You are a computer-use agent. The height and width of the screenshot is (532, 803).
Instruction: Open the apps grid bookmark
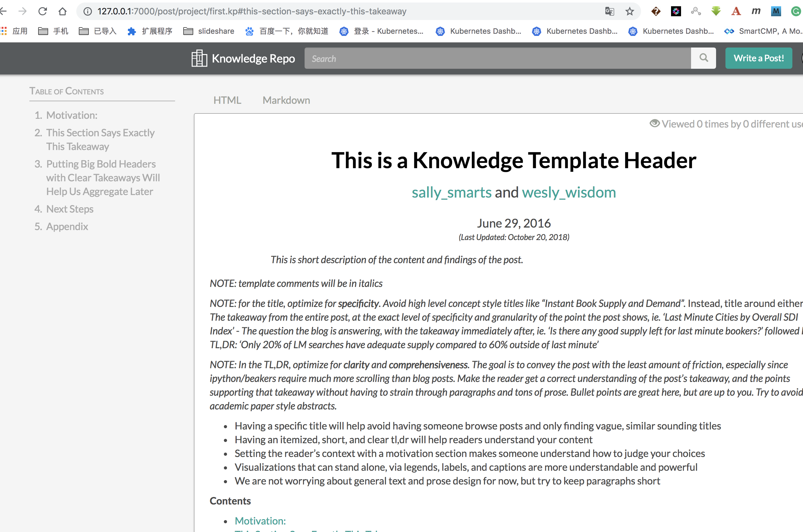coord(14,31)
